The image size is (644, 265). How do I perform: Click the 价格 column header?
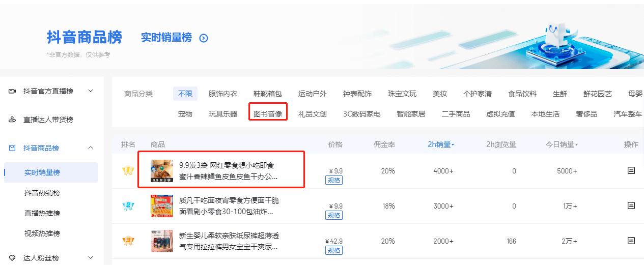pyautogui.click(x=335, y=144)
